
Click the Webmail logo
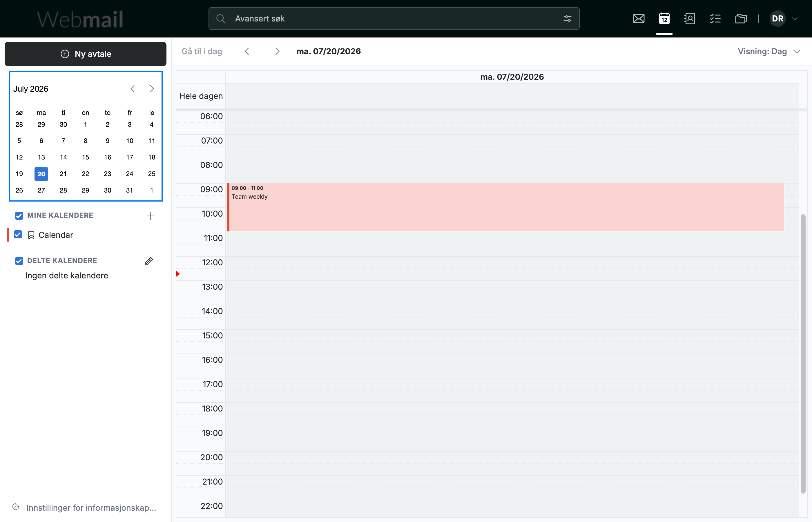coord(80,19)
